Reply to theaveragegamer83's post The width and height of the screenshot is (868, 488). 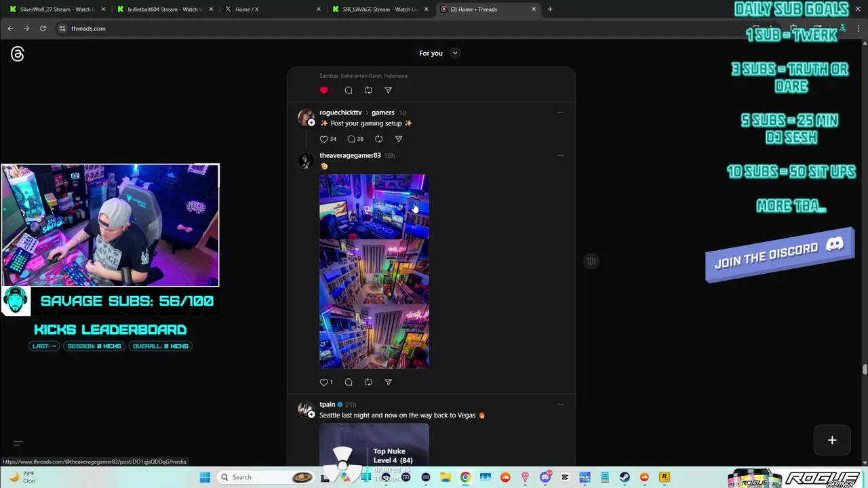pyautogui.click(x=349, y=382)
